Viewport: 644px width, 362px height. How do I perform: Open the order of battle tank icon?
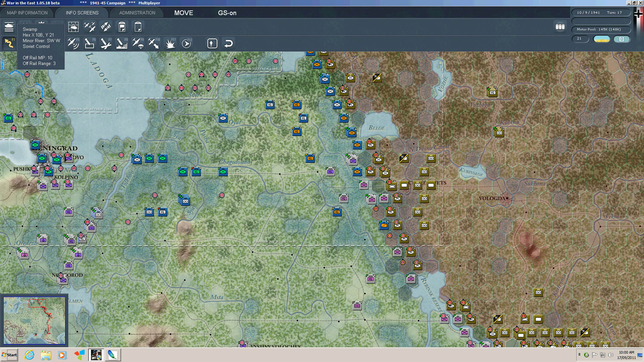pos(9,26)
